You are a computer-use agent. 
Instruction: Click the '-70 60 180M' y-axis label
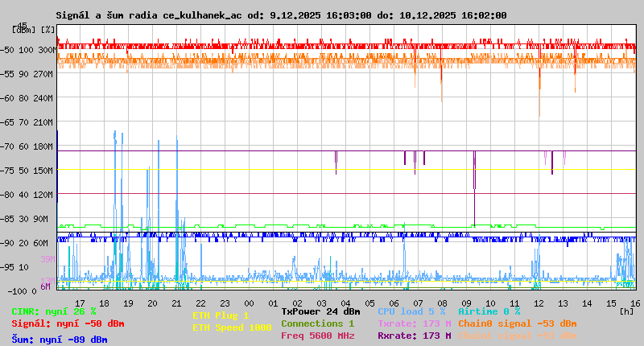click(27, 147)
